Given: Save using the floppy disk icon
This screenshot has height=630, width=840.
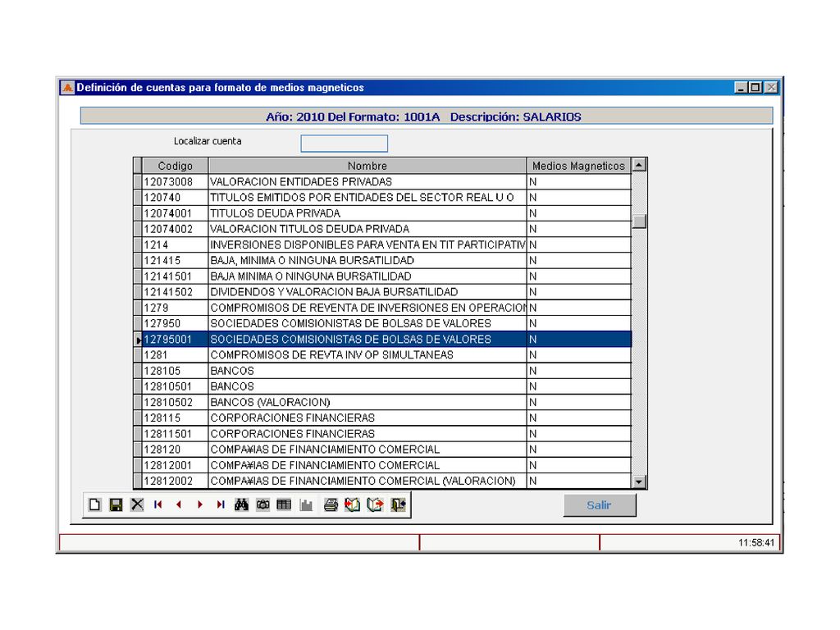Looking at the screenshot, I should pos(116,504).
